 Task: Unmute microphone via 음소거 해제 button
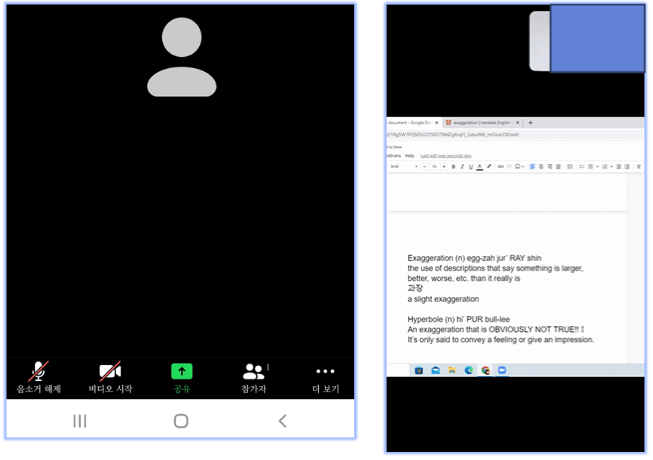(x=38, y=378)
